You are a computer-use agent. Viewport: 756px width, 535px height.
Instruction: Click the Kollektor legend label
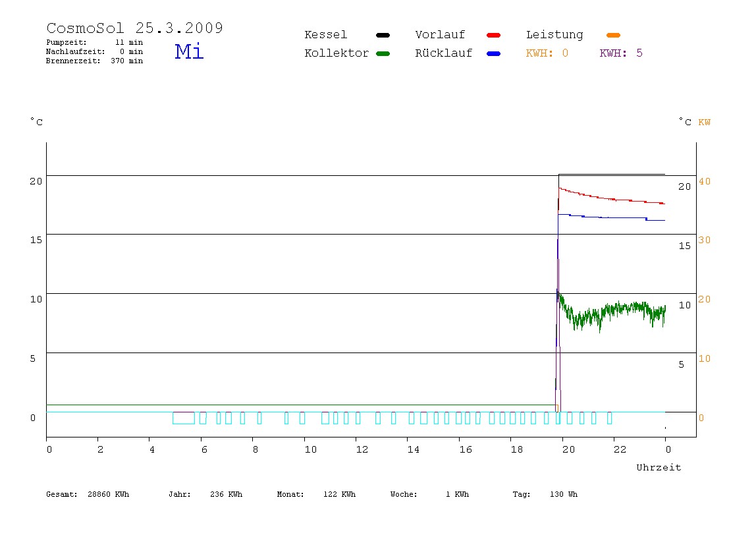click(337, 53)
